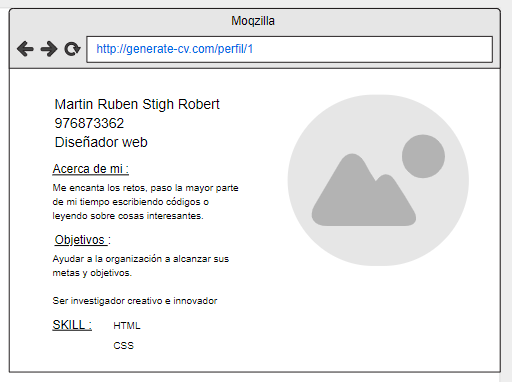Reload the page with the refresh icon
512x382 pixels.
click(72, 49)
